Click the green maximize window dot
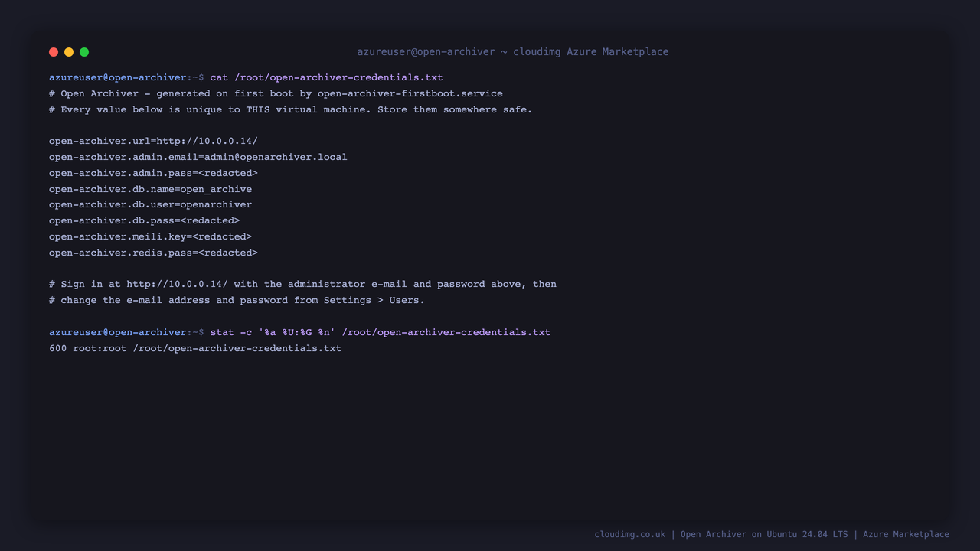This screenshot has height=551, width=980. 84,52
